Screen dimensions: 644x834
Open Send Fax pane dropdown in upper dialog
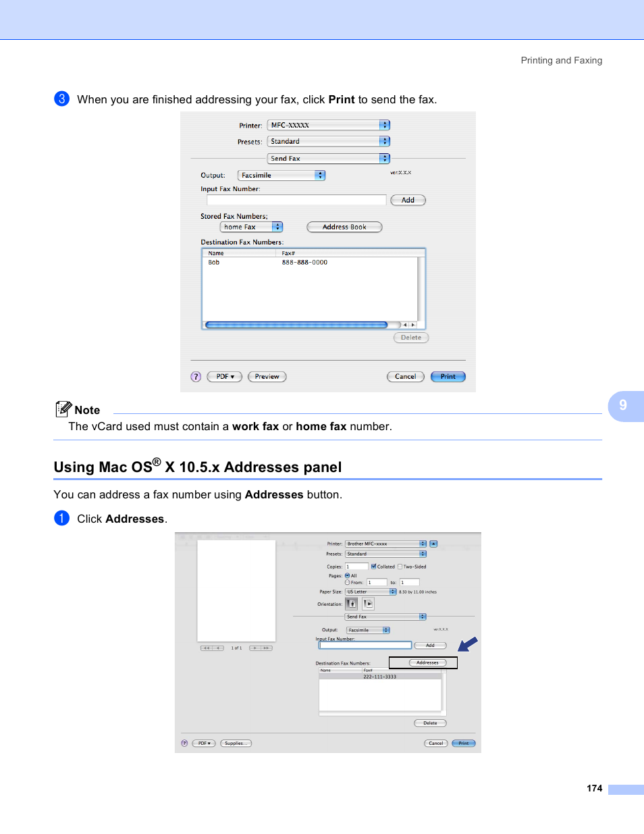tap(329, 159)
